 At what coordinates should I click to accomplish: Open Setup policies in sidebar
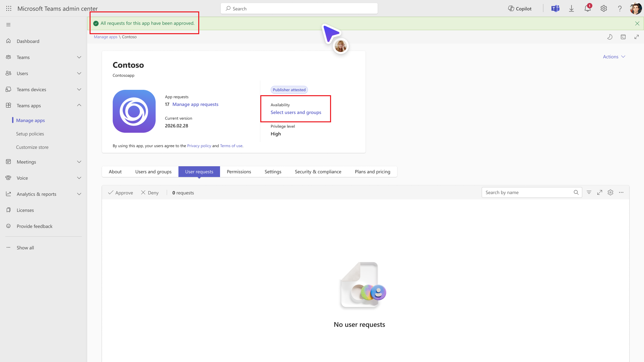click(30, 134)
